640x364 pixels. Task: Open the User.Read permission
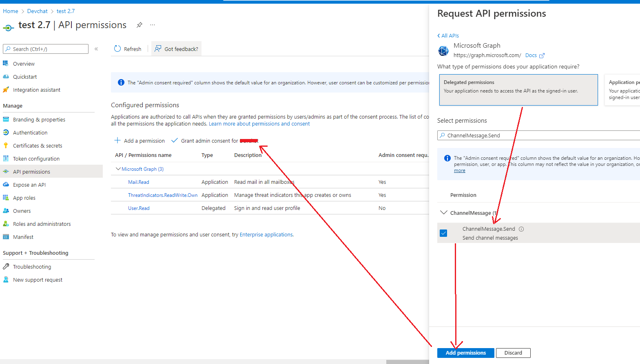(x=139, y=208)
